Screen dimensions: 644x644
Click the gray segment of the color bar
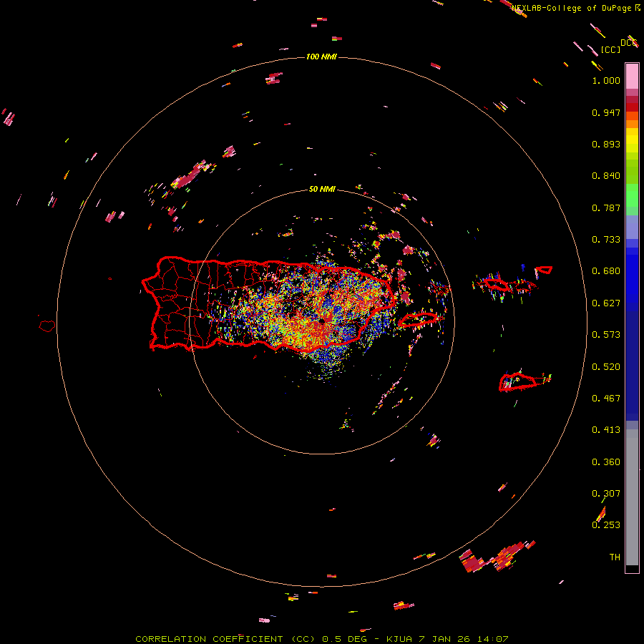(632, 497)
